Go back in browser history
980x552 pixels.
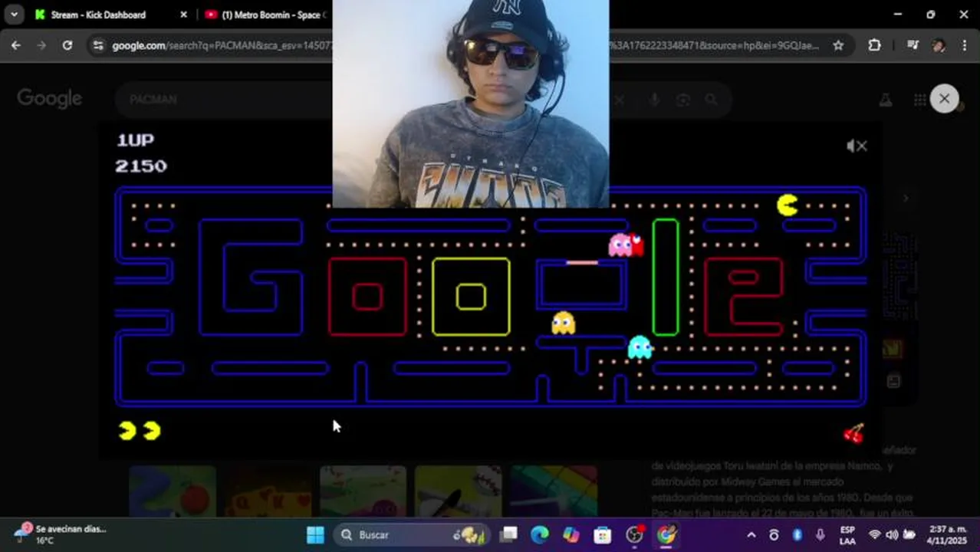point(16,45)
